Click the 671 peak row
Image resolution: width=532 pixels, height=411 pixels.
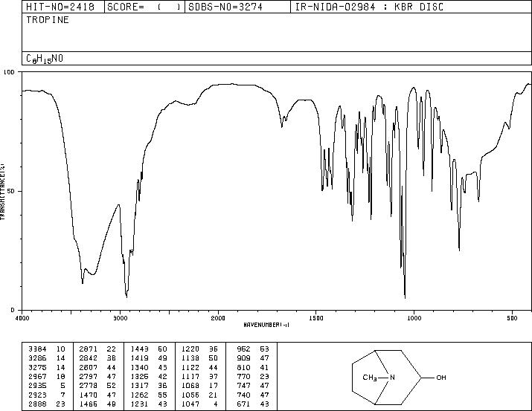[x=253, y=404]
